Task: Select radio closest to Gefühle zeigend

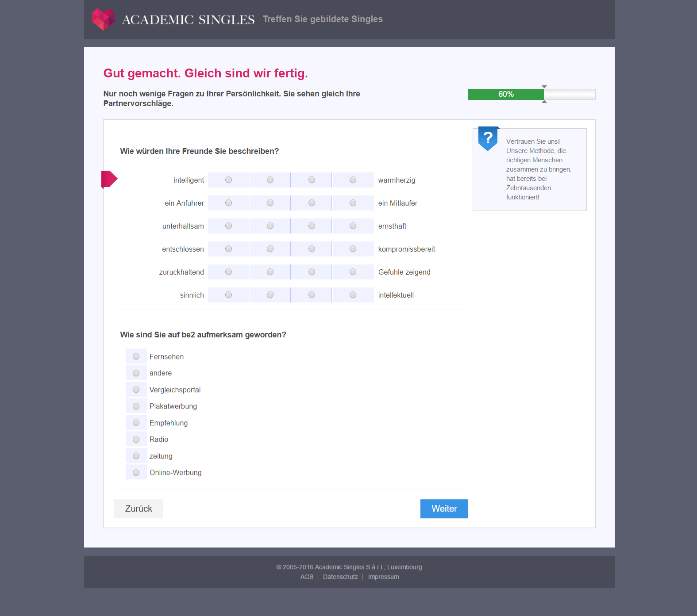Action: click(x=353, y=272)
